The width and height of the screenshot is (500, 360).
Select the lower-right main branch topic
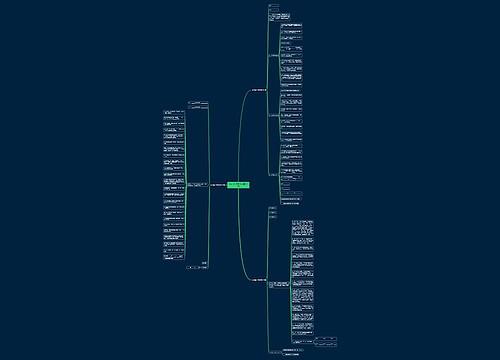[259, 280]
